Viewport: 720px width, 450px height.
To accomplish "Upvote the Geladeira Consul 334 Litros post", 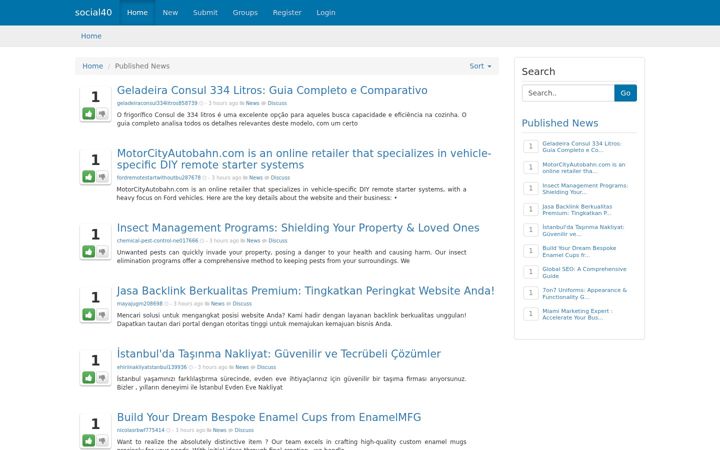I will coord(89,113).
